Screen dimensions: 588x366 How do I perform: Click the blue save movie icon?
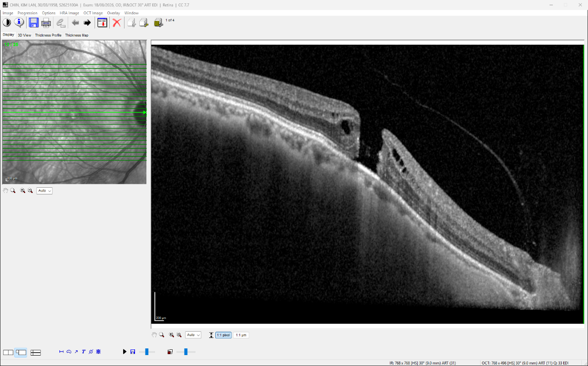[x=133, y=352]
